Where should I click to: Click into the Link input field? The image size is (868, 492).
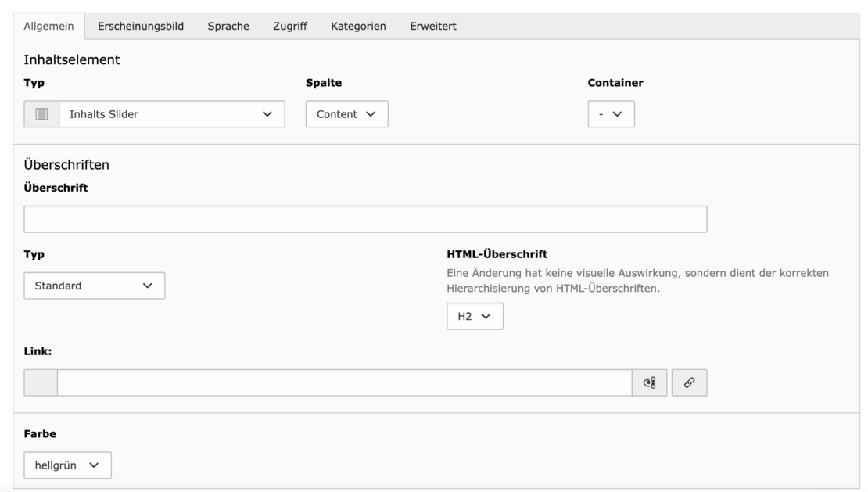tap(344, 382)
